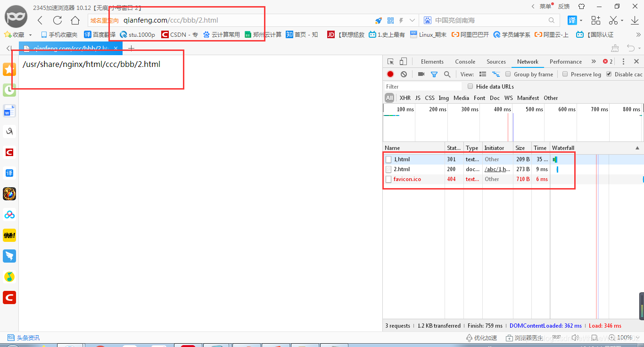Check the Hide data URLs checkbox
Screen dimensions: 644x347
[470, 86]
